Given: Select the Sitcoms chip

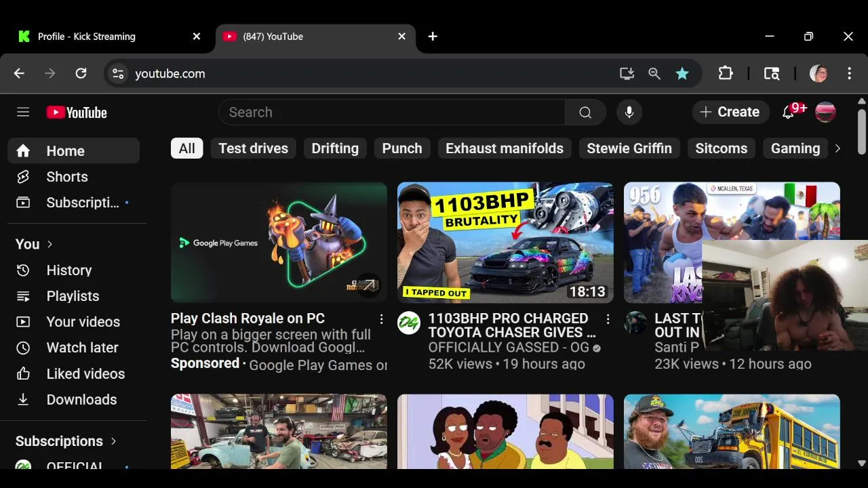Looking at the screenshot, I should click(x=722, y=148).
